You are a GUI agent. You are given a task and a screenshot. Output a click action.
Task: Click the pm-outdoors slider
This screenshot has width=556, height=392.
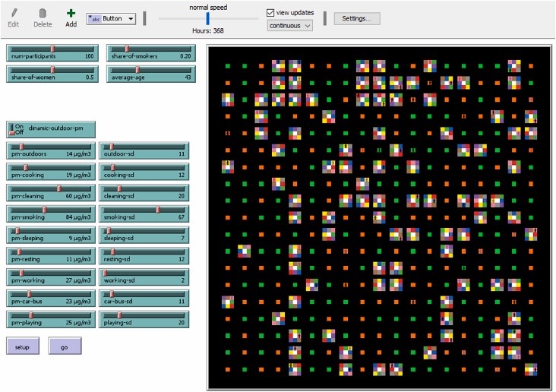point(51,150)
